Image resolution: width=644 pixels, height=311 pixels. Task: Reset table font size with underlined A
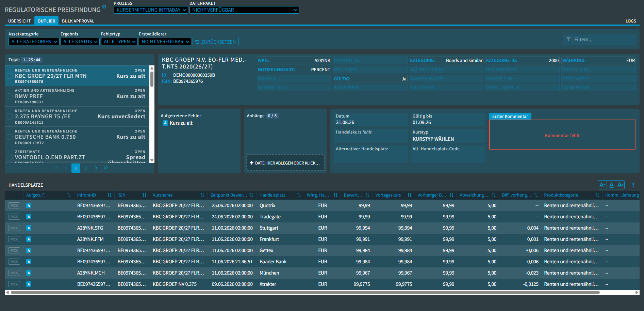[x=611, y=185]
